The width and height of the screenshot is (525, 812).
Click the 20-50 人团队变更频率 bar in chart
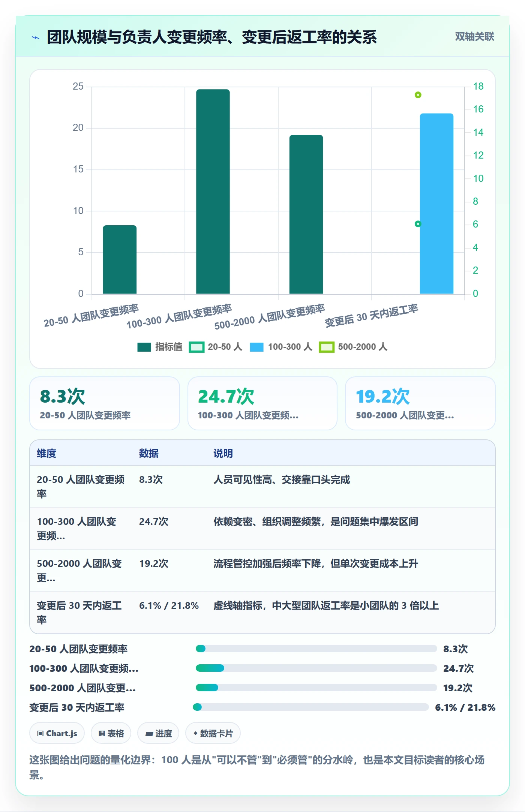pyautogui.click(x=120, y=259)
